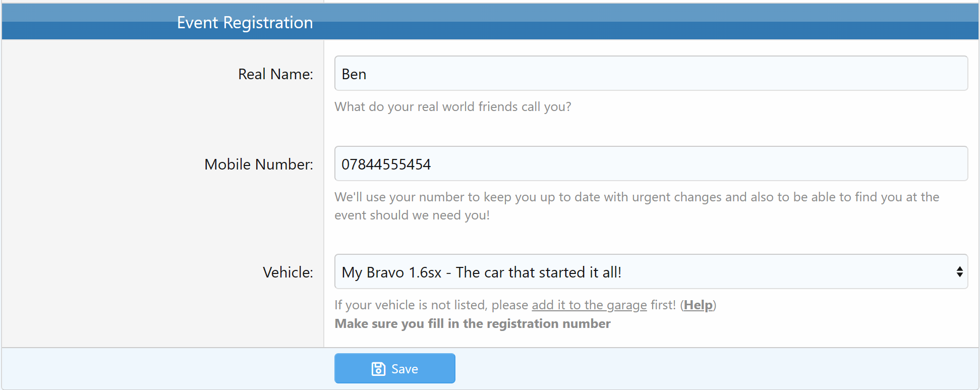
Task: Open the 'add it to the garage' link
Action: click(589, 305)
